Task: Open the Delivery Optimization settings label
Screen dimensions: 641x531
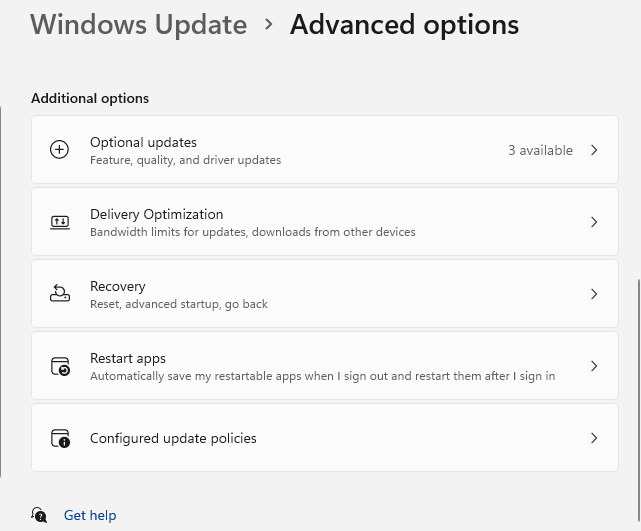Action: point(156,214)
